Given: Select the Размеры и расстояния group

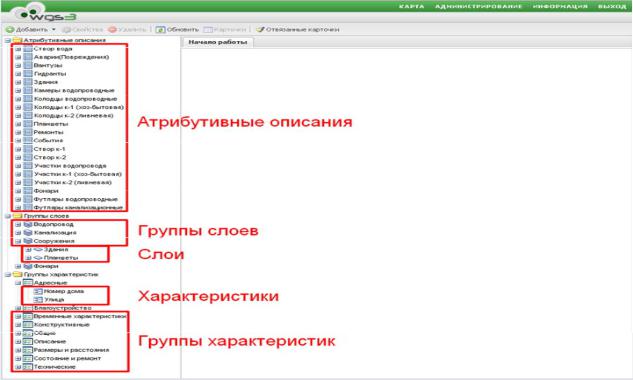Looking at the screenshot, I should click(71, 350).
